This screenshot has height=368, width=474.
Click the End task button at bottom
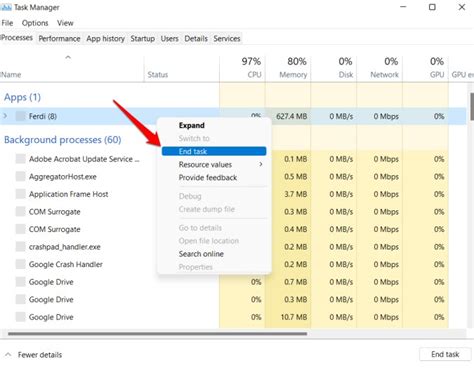tap(445, 354)
